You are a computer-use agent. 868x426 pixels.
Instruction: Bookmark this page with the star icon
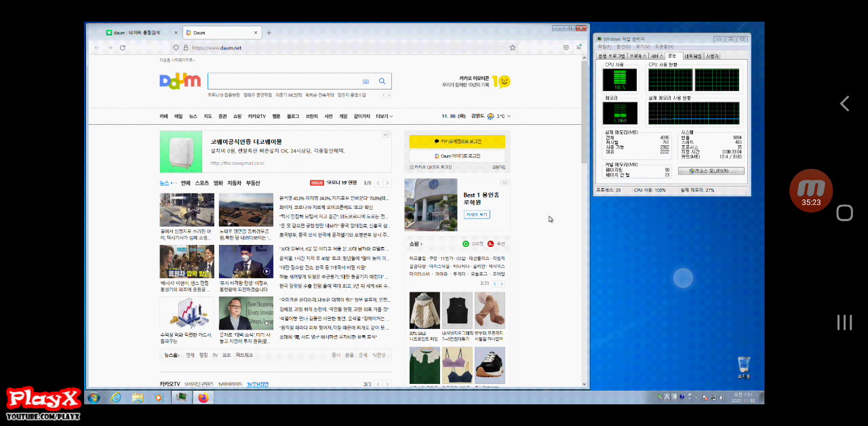[513, 47]
